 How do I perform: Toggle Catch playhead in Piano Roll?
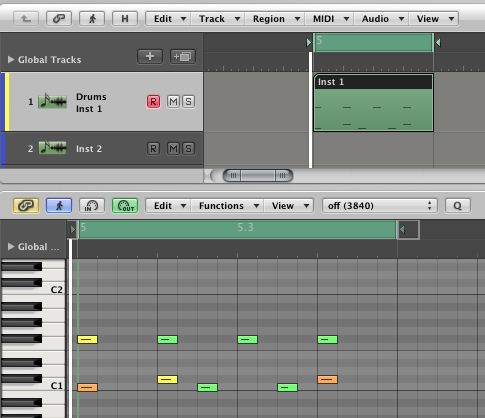click(59, 205)
